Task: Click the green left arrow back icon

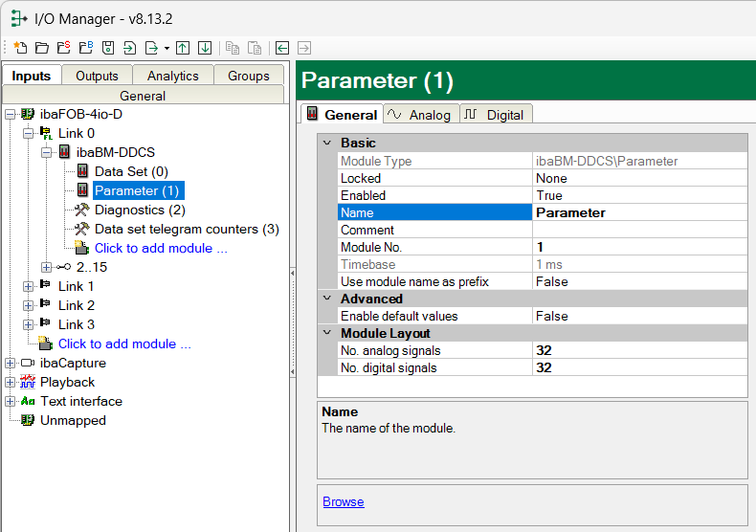Action: pos(282,47)
